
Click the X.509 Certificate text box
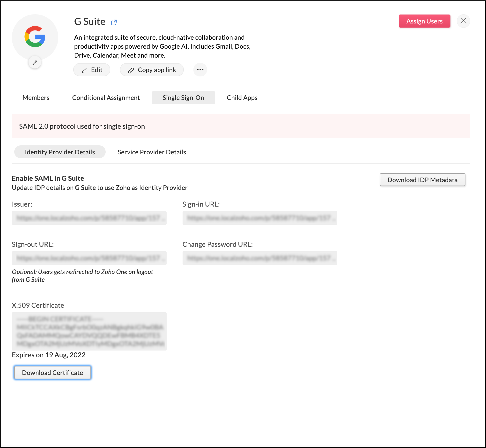[x=89, y=331]
